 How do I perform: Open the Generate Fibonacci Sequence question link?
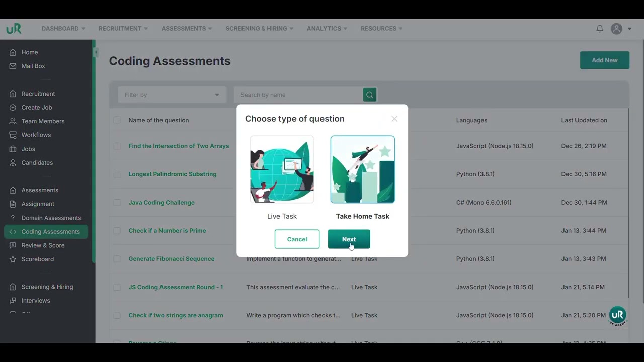pos(172,259)
